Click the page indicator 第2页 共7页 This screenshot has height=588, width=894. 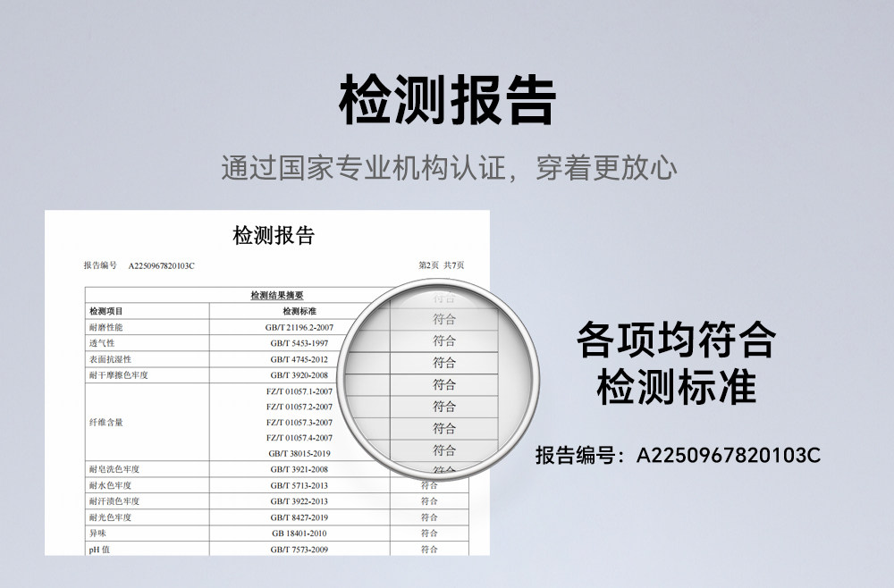tap(441, 265)
